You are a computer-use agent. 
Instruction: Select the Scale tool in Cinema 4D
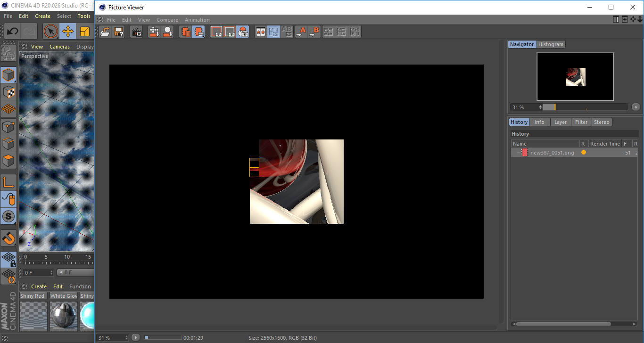[85, 32]
